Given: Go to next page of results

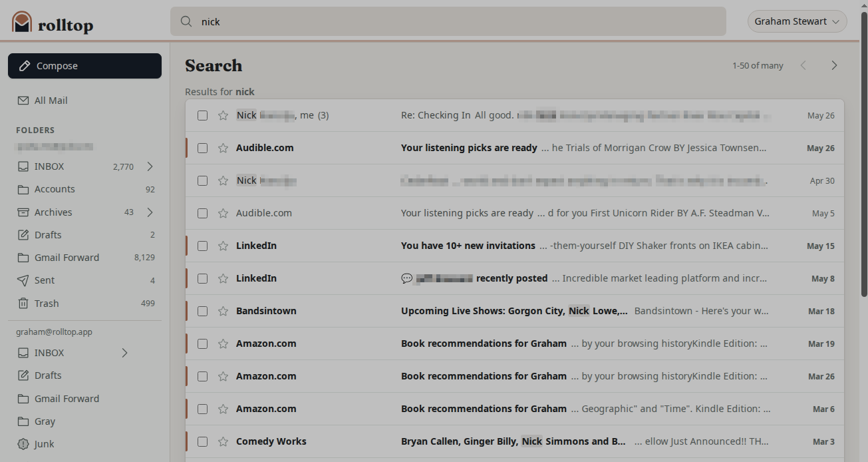Looking at the screenshot, I should 834,65.
